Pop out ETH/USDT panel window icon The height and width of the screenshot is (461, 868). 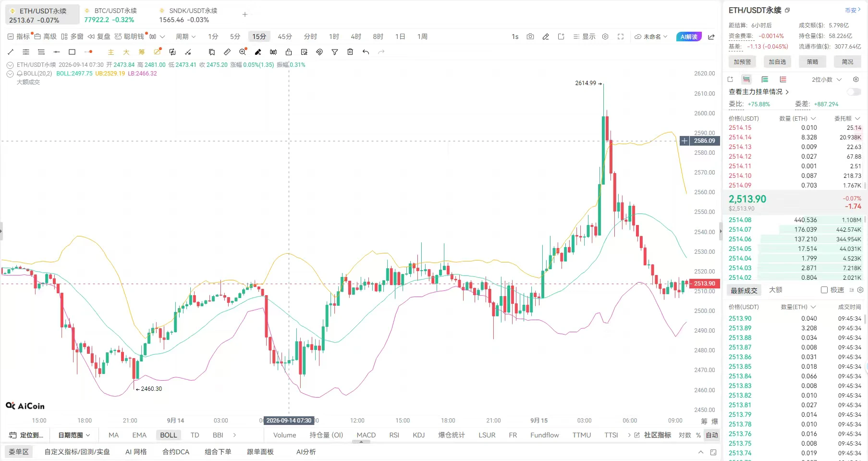(787, 10)
